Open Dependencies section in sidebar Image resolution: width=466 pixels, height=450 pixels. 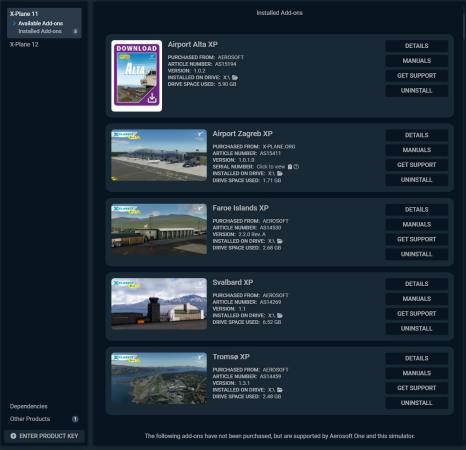tap(29, 406)
